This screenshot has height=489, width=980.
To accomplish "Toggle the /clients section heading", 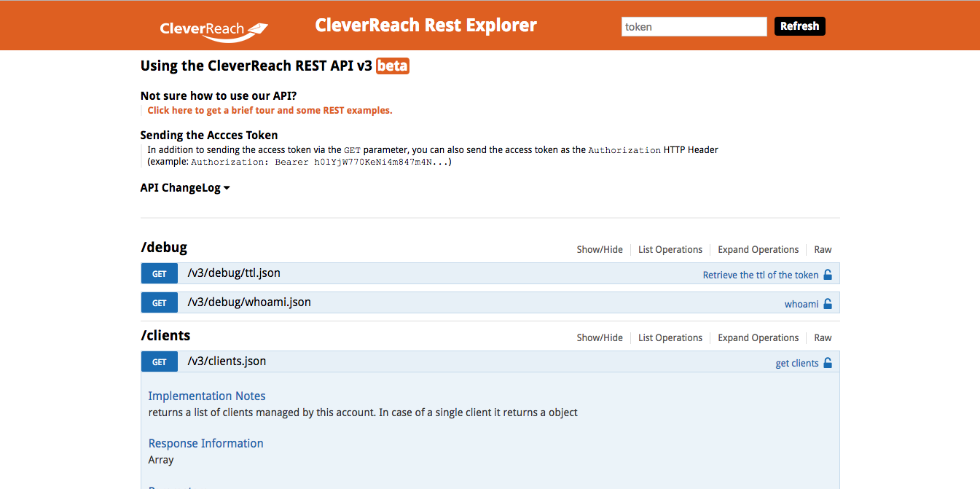I will pyautogui.click(x=165, y=336).
